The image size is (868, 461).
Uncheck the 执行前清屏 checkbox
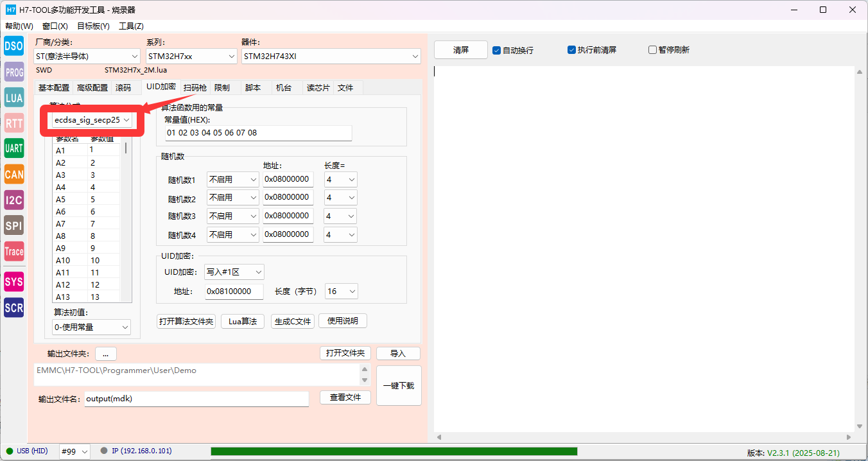571,50
